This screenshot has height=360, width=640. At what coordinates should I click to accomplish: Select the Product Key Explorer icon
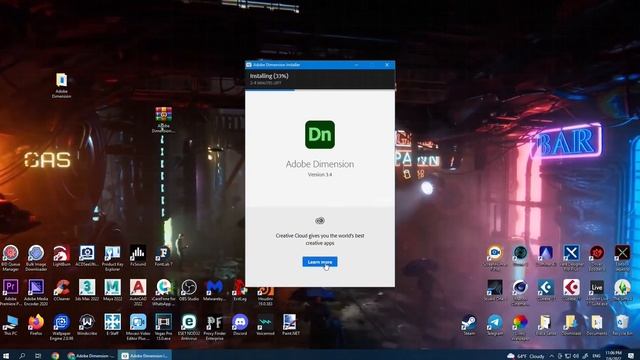[x=112, y=258]
